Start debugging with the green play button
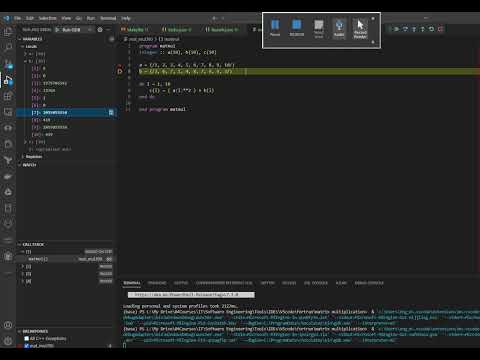Viewport: 480px width, 360px height. click(57, 30)
